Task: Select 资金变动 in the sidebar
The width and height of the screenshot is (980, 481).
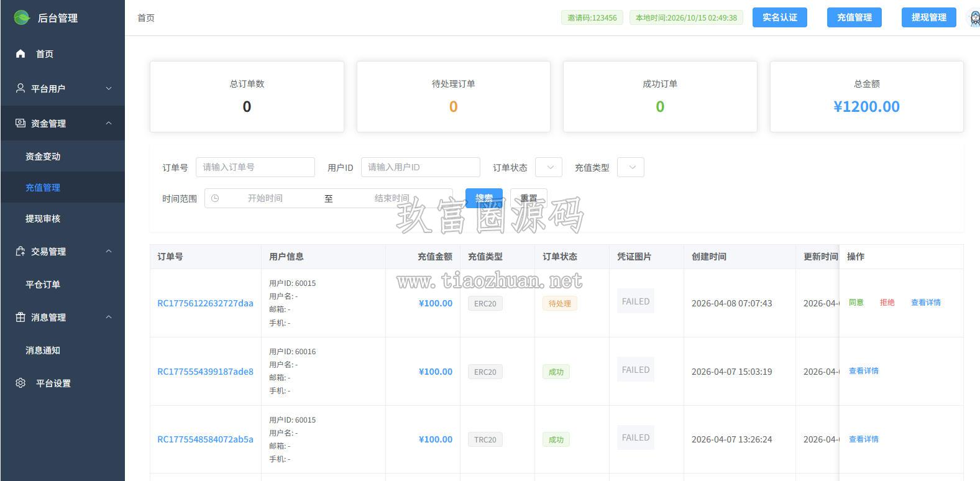Action: (x=43, y=157)
